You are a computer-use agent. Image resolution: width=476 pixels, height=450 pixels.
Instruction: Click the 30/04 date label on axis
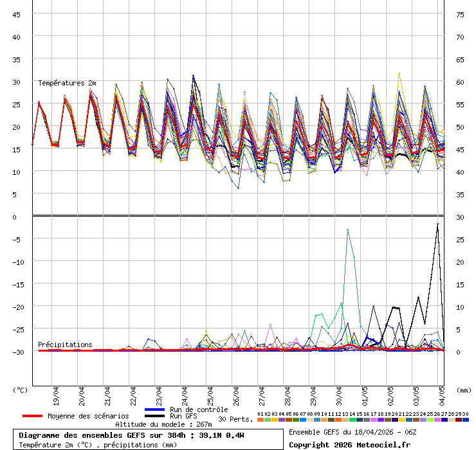[x=339, y=393]
